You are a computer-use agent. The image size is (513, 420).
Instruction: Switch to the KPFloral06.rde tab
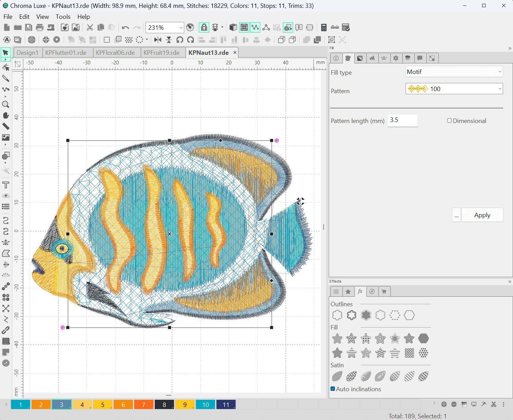pyautogui.click(x=115, y=52)
